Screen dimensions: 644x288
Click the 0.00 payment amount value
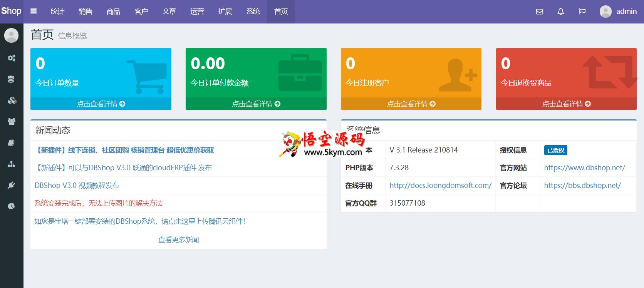tap(208, 64)
